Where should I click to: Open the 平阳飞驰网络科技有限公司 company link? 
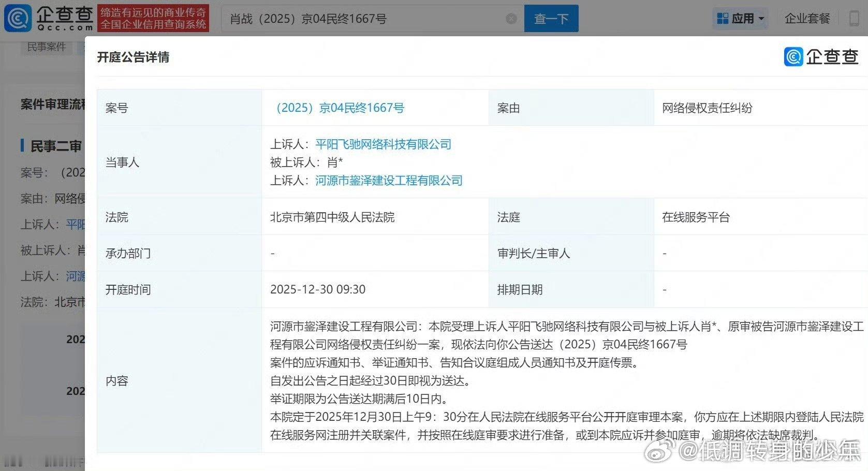[384, 144]
